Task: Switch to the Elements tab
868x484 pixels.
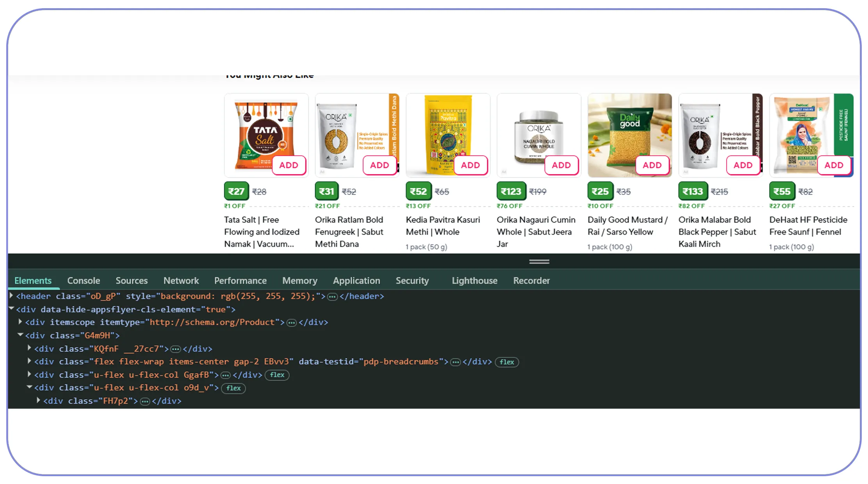Action: click(x=33, y=281)
